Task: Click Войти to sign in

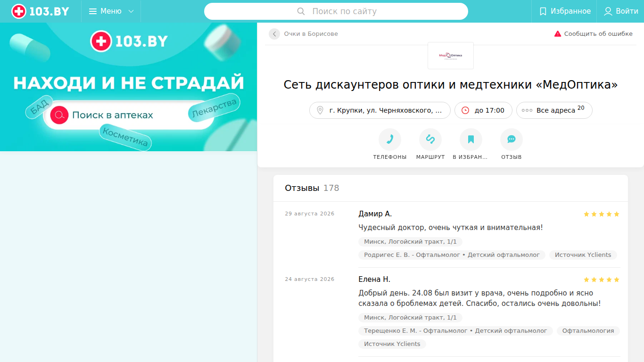Action: (621, 11)
